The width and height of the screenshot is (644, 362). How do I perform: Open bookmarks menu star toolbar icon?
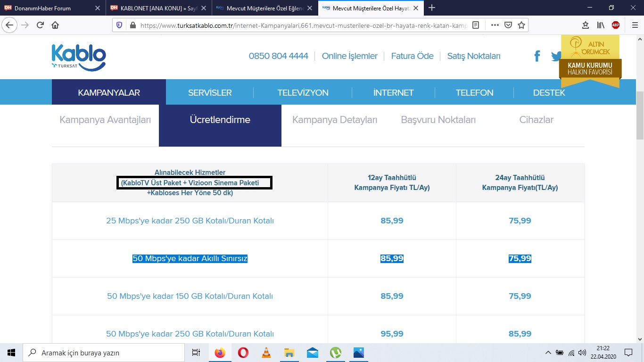[x=586, y=25]
